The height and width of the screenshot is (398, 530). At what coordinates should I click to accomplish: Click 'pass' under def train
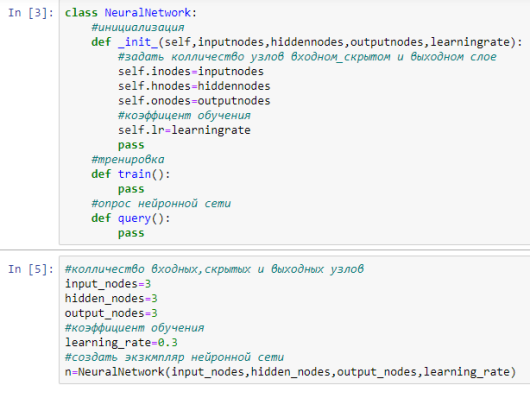[131, 189]
